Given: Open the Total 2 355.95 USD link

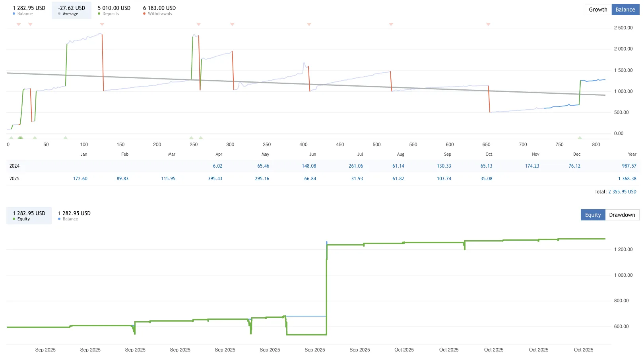Looking at the screenshot, I should 622,191.
